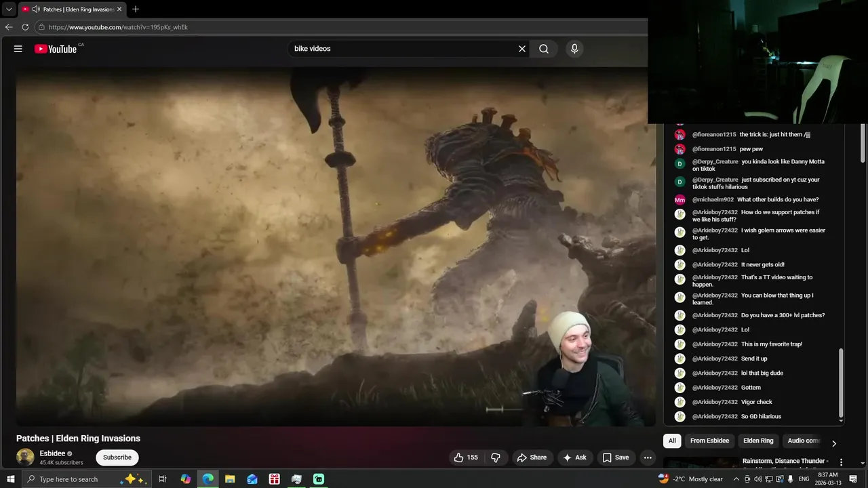View site info via the lock icon
This screenshot has height=488, width=868.
(x=41, y=27)
